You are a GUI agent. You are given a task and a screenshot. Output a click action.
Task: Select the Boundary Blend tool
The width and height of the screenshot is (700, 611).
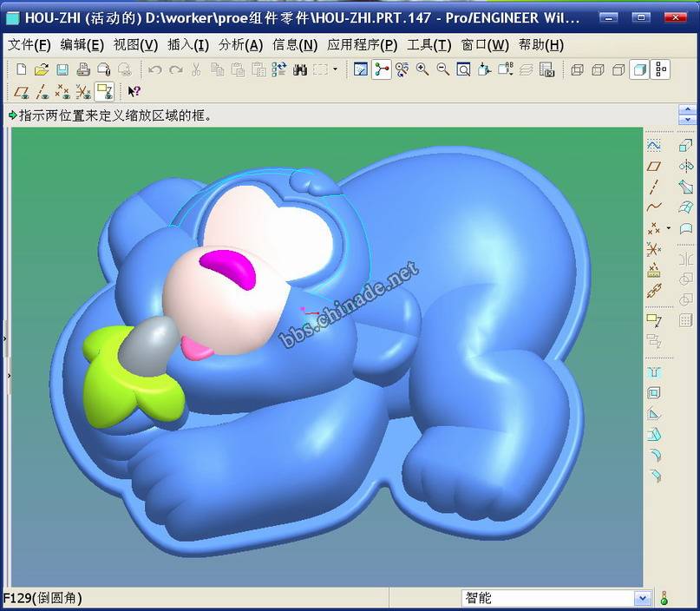coord(686,207)
